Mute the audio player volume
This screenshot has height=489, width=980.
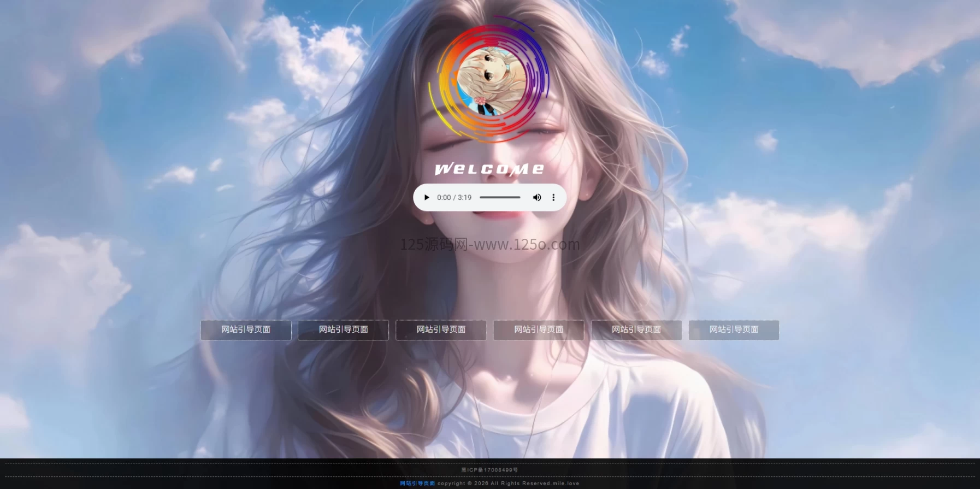[x=537, y=197]
